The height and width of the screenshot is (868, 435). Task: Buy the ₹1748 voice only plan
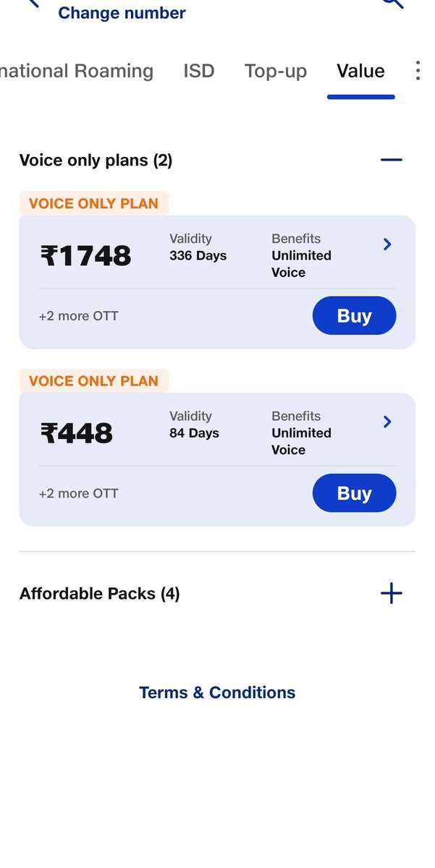point(354,316)
